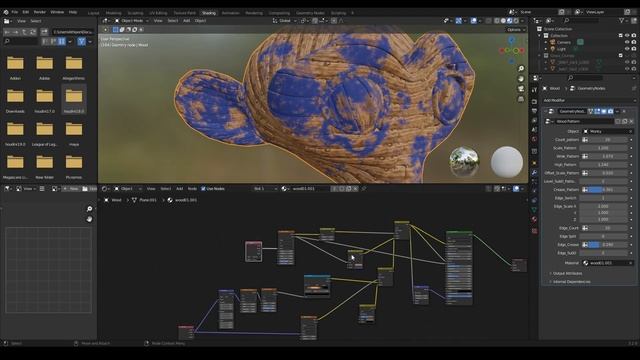Image resolution: width=640 pixels, height=360 pixels.
Task: Open the Downloads folder in file browser
Action: click(15, 101)
